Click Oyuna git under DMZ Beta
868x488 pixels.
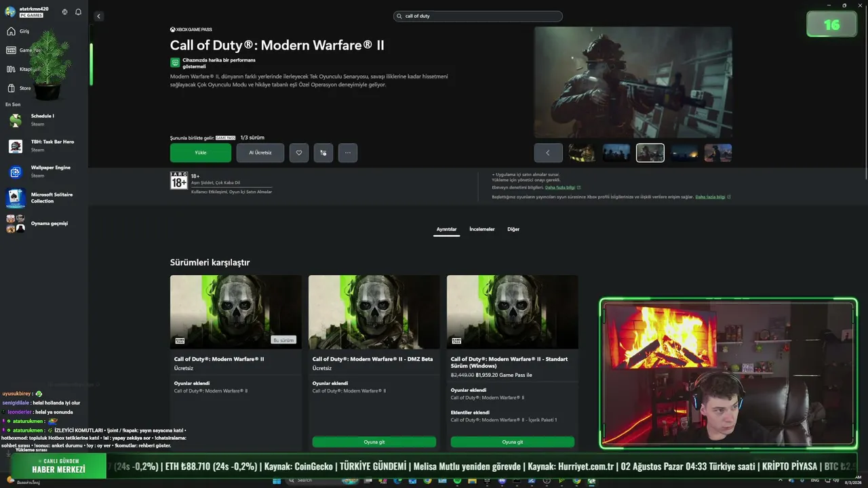(x=374, y=442)
